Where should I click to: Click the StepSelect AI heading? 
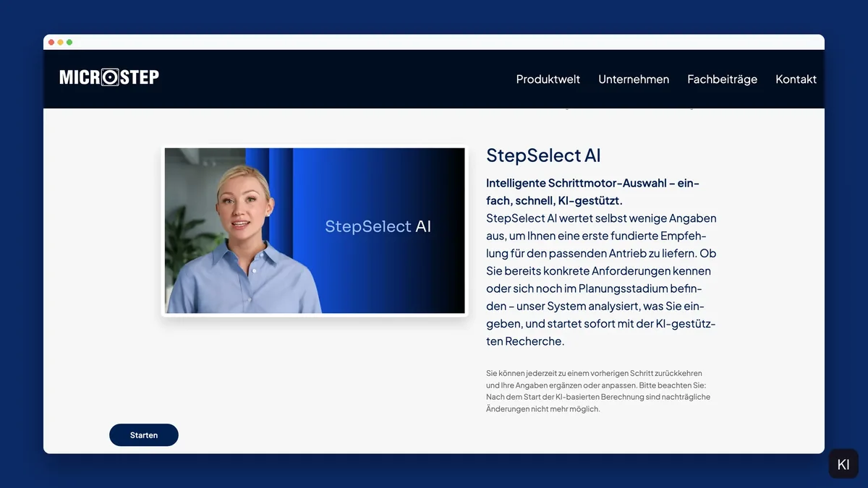pyautogui.click(x=543, y=155)
